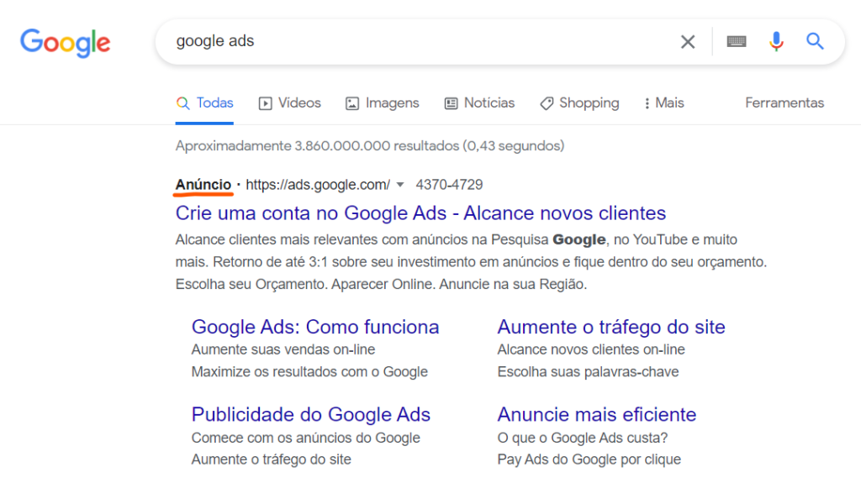Click inside the search box text

[x=214, y=41]
